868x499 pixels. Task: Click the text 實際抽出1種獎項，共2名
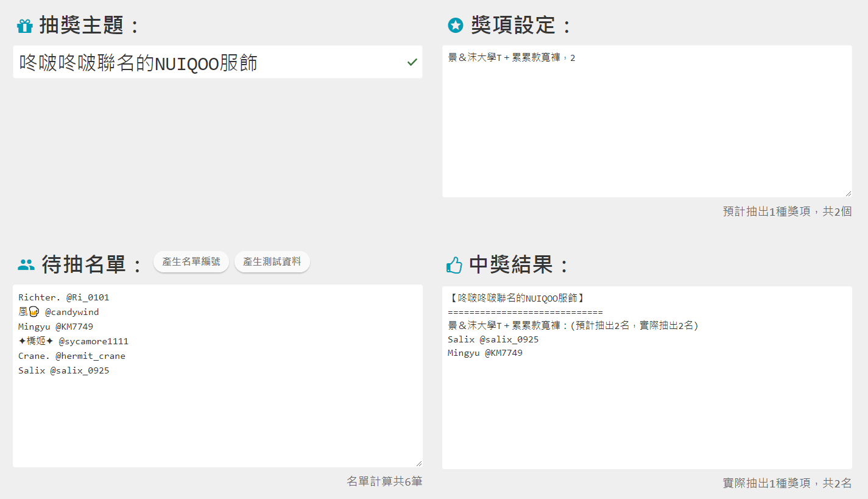[x=787, y=483]
